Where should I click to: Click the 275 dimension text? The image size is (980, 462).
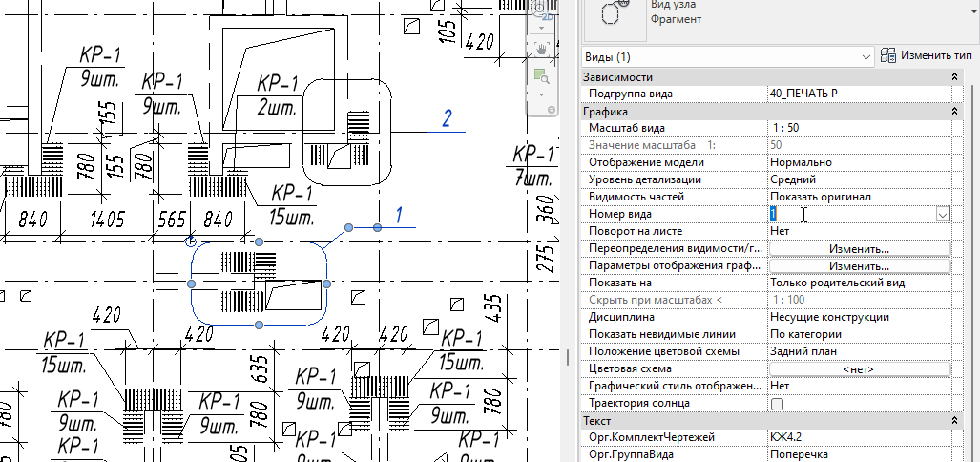548,258
